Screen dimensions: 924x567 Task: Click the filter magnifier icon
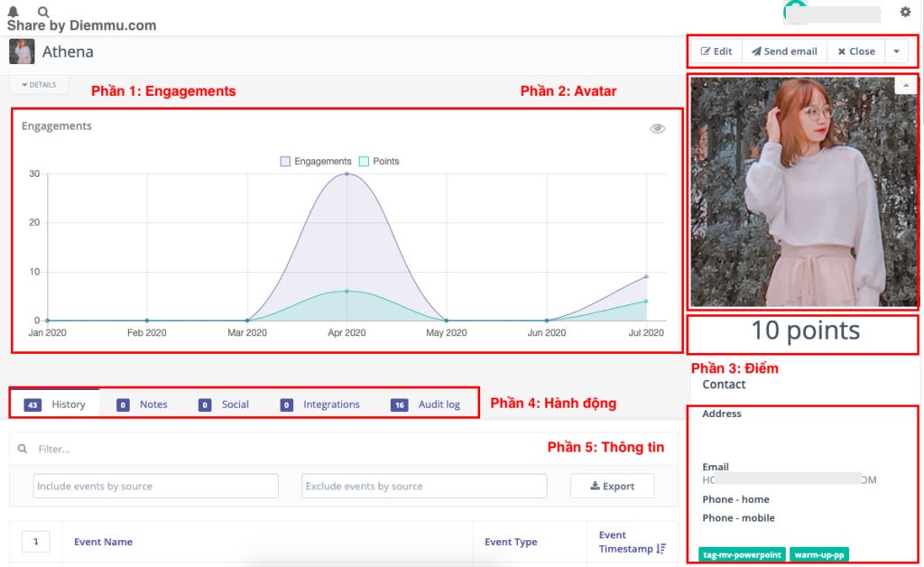[x=23, y=449]
